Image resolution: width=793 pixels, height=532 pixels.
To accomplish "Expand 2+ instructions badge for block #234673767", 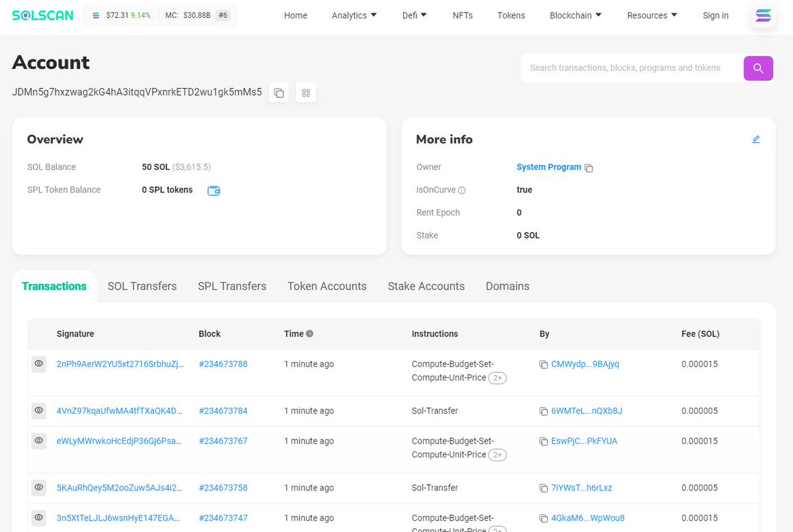I will click(498, 455).
